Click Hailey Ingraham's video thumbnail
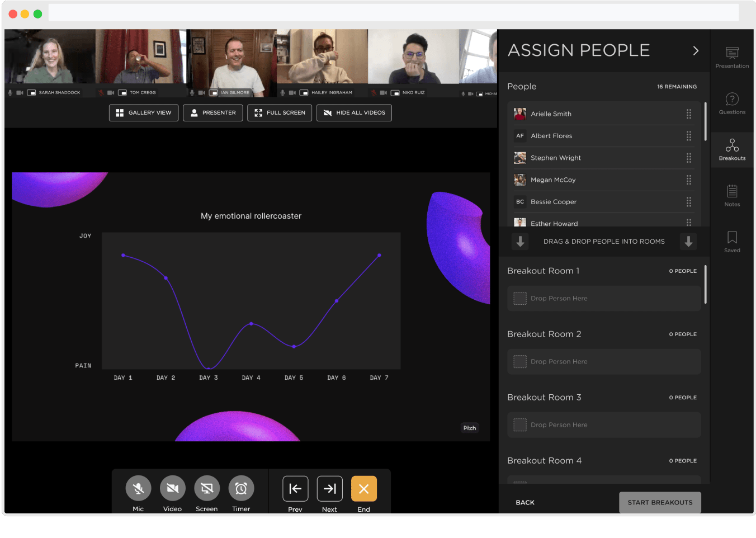The height and width of the screenshot is (538, 756). pos(323,56)
